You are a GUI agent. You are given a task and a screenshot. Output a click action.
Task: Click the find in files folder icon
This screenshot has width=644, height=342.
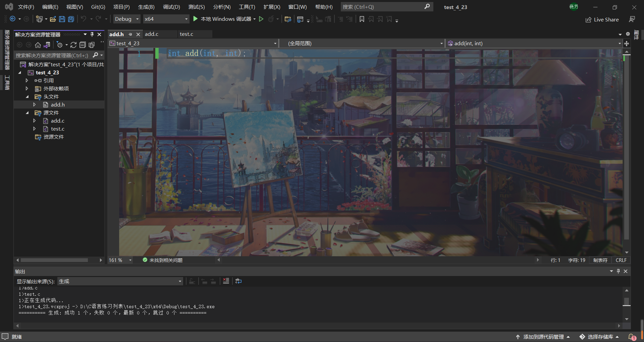click(287, 19)
